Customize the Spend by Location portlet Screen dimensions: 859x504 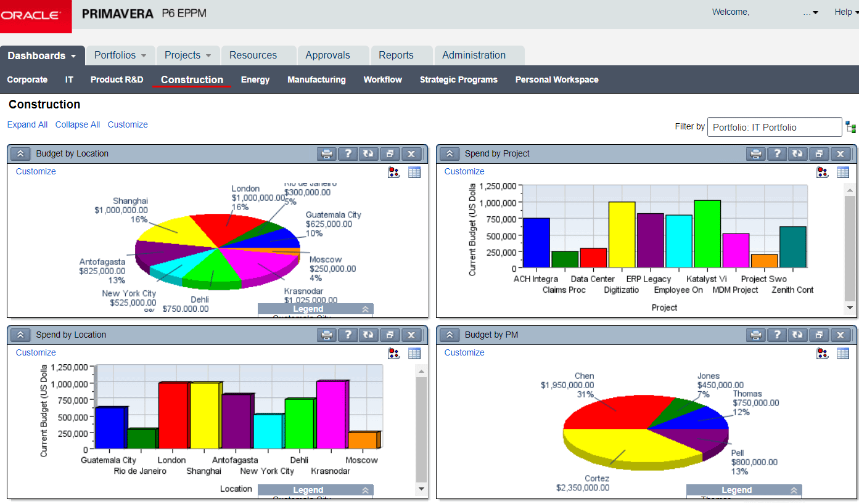[35, 352]
